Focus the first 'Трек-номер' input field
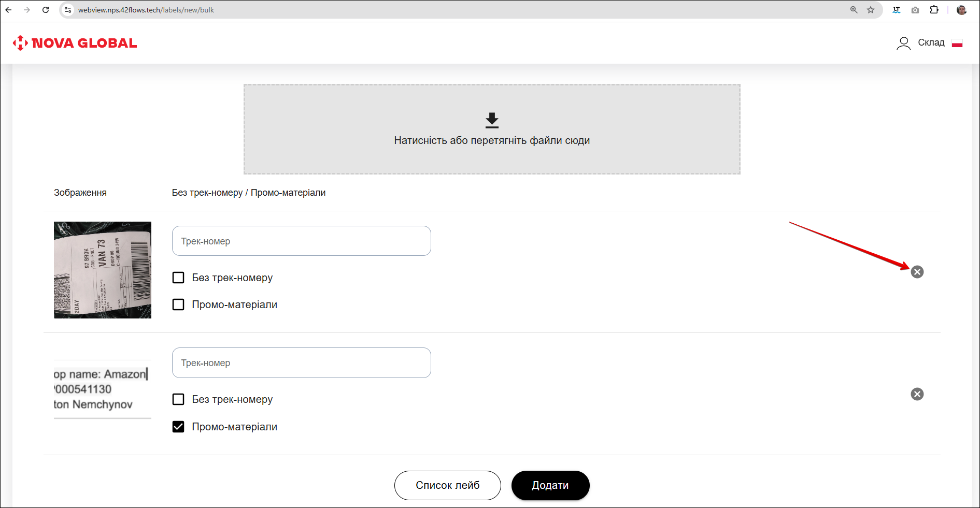 point(301,241)
